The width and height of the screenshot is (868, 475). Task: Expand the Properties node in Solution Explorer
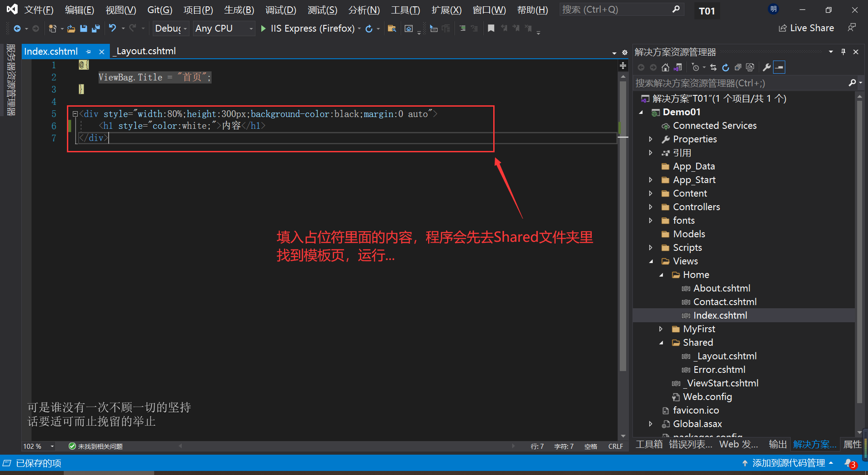tap(651, 139)
